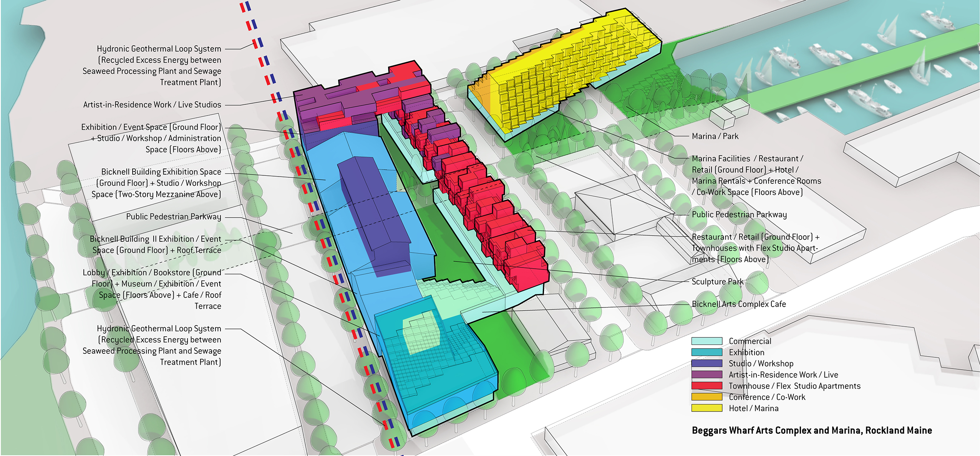Click the Commercial legend color swatch
This screenshot has width=980, height=456.
click(x=706, y=341)
